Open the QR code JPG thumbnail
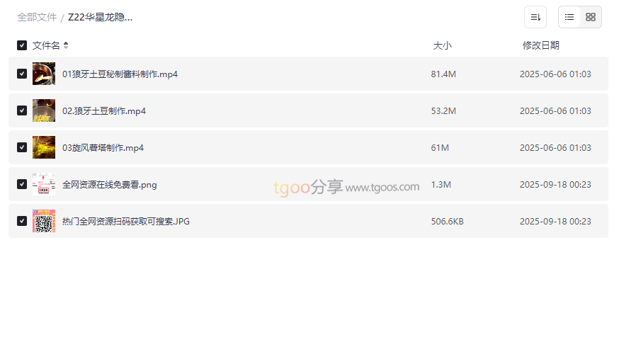This screenshot has height=364, width=619. (x=44, y=221)
